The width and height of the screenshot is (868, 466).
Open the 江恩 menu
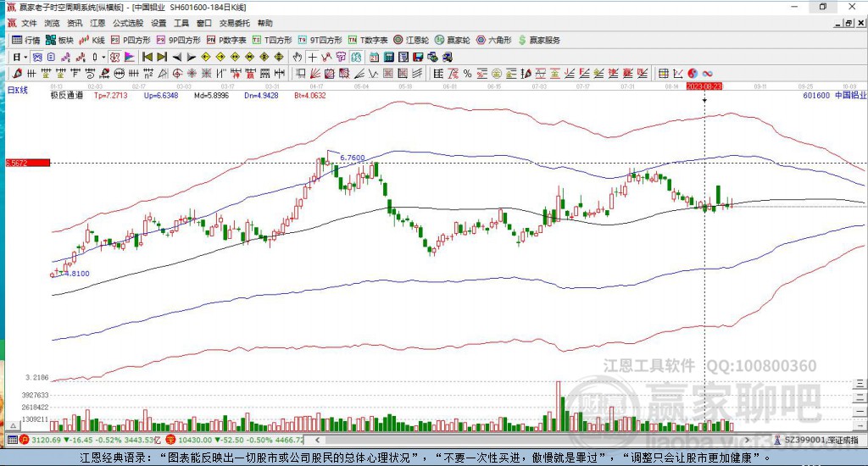[98, 23]
